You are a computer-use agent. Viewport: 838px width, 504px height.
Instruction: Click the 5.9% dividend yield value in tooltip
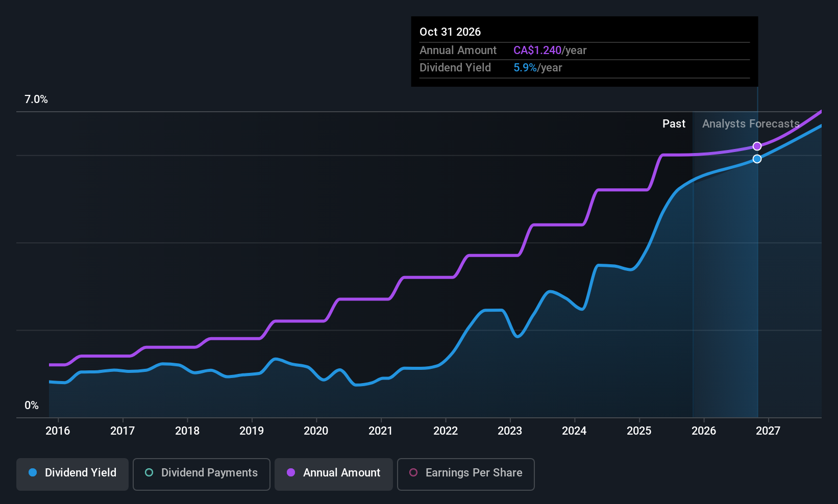525,67
